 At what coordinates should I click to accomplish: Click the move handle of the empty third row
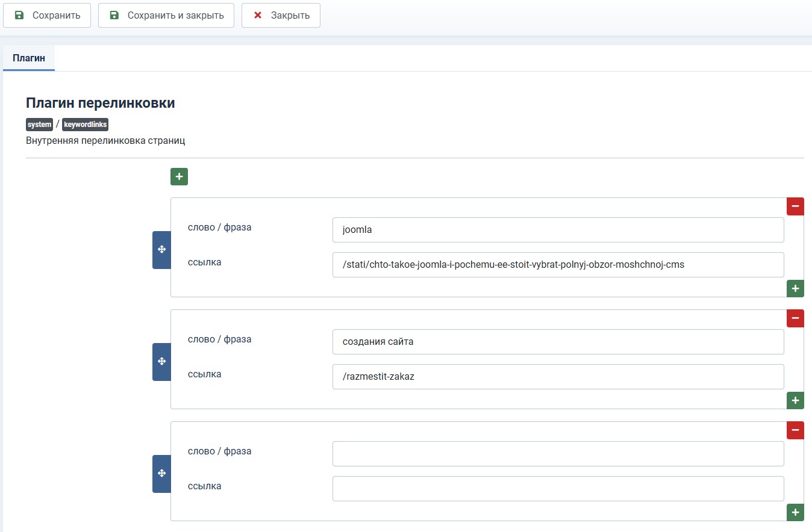point(161,474)
